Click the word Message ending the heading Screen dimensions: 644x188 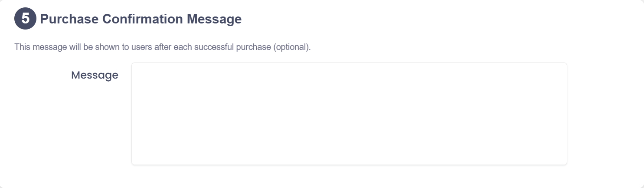pyautogui.click(x=214, y=19)
